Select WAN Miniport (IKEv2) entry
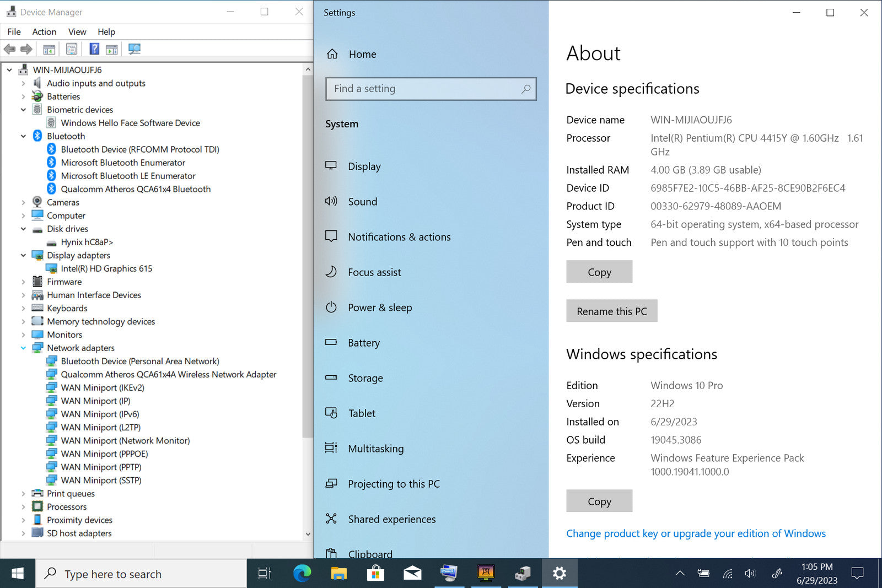The width and height of the screenshot is (882, 588). pyautogui.click(x=103, y=387)
